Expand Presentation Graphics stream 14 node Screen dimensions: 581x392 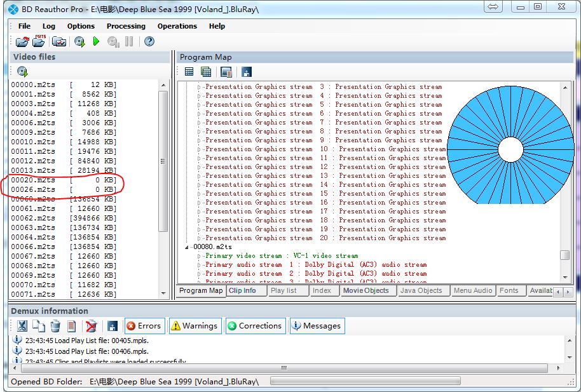tap(199, 185)
